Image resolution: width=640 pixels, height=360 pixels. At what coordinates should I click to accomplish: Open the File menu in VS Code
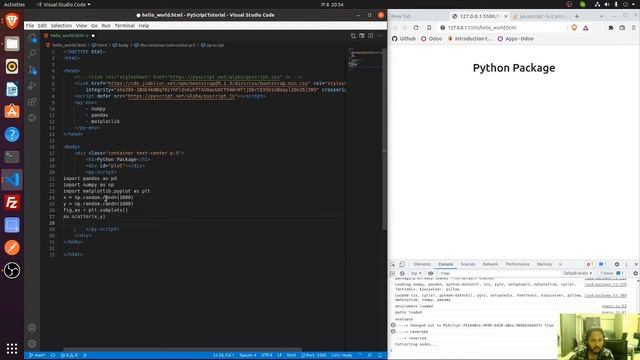point(30,26)
